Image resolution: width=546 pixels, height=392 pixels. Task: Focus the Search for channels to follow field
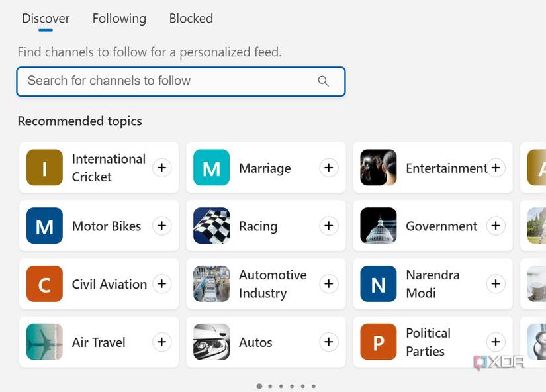181,81
